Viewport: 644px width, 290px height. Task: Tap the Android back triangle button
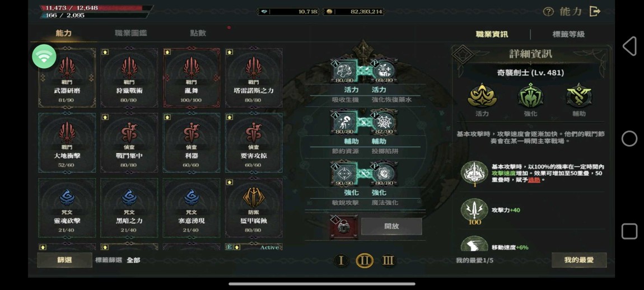click(x=629, y=46)
